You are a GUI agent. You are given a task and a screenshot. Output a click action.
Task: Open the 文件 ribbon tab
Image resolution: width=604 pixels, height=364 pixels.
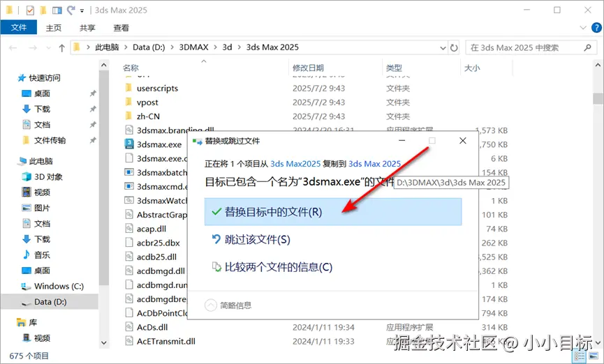pyautogui.click(x=18, y=27)
